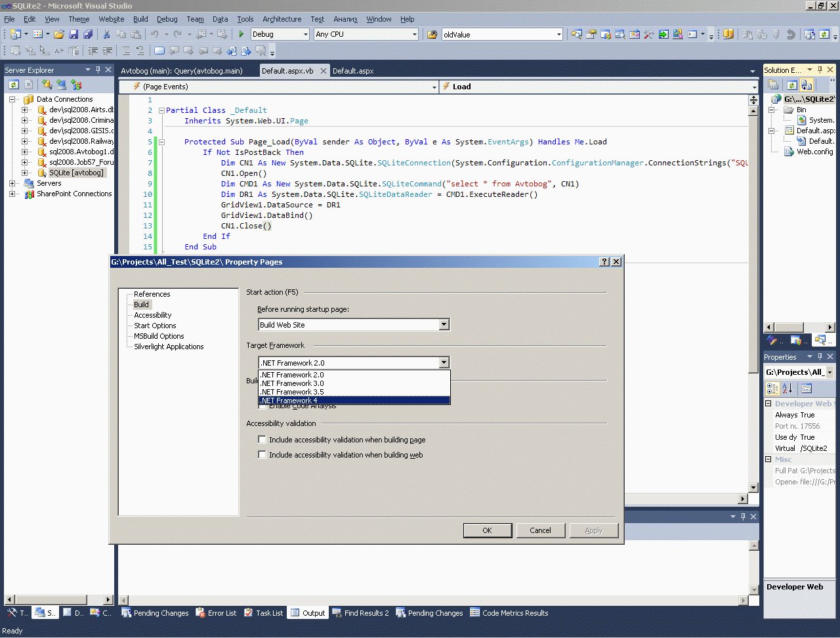Open the Architecture menu

pyautogui.click(x=282, y=19)
